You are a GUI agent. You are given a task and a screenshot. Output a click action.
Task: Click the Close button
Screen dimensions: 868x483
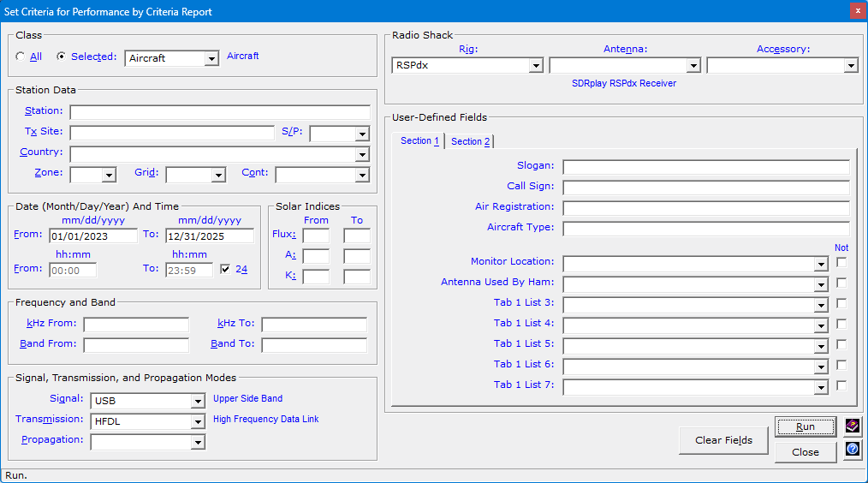pyautogui.click(x=805, y=452)
